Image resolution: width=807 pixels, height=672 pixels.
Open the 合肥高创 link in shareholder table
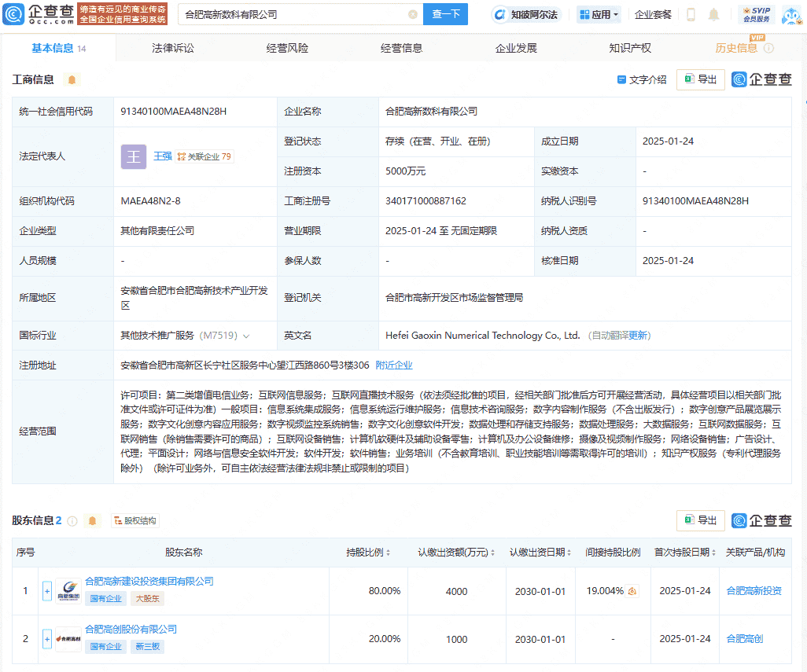pos(744,639)
